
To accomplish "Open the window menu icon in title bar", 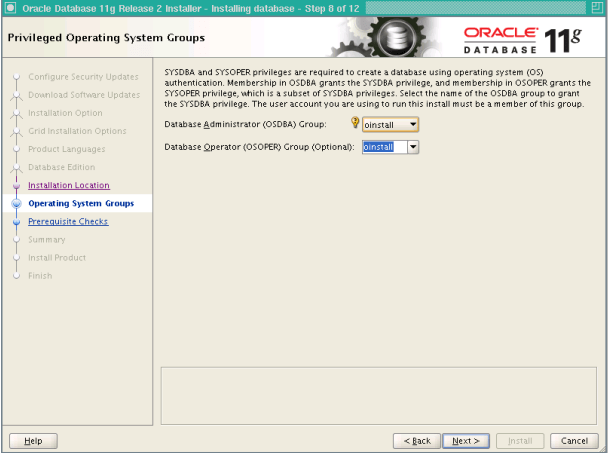I will [x=10, y=8].
